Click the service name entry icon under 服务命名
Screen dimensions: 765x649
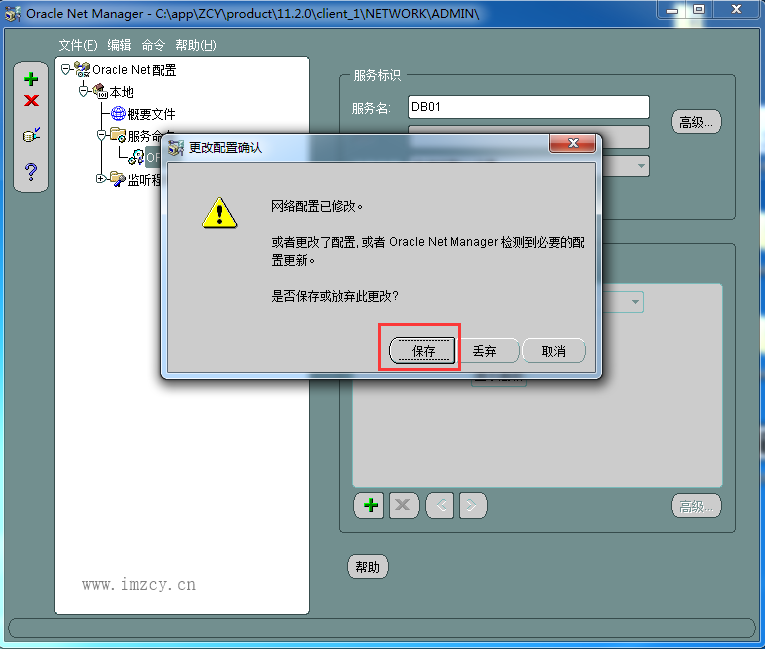tap(136, 157)
